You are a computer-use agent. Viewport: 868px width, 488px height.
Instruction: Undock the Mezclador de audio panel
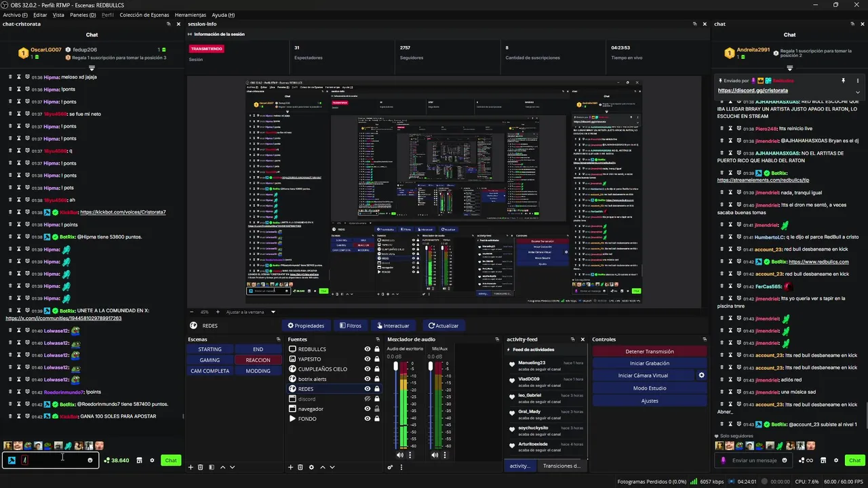point(498,340)
